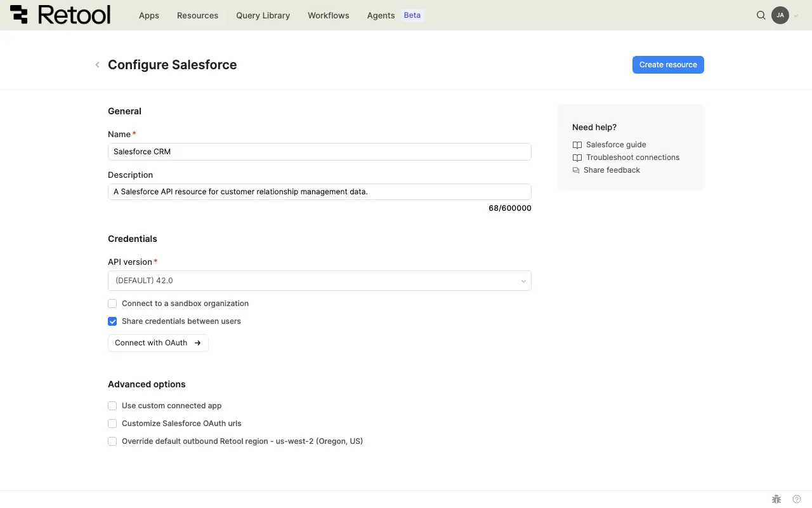Click the book icon beside Salesforce guide
Image resolution: width=812 pixels, height=508 pixels.
click(577, 145)
